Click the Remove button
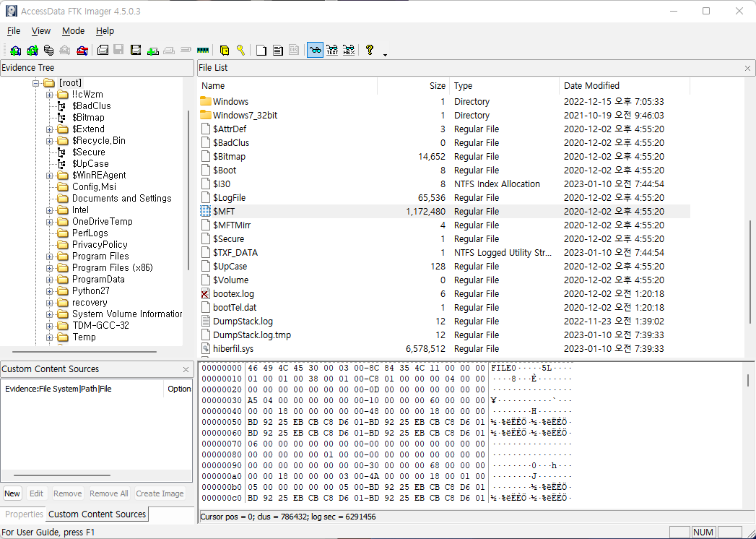The width and height of the screenshot is (756, 539). coord(67,493)
